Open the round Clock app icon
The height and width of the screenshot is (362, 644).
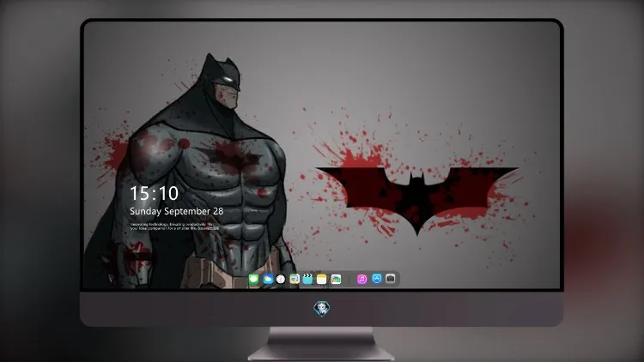tap(281, 280)
